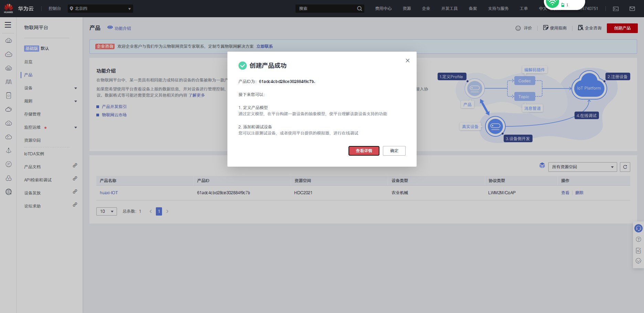
Task: Click the top search input field
Action: tap(326, 9)
